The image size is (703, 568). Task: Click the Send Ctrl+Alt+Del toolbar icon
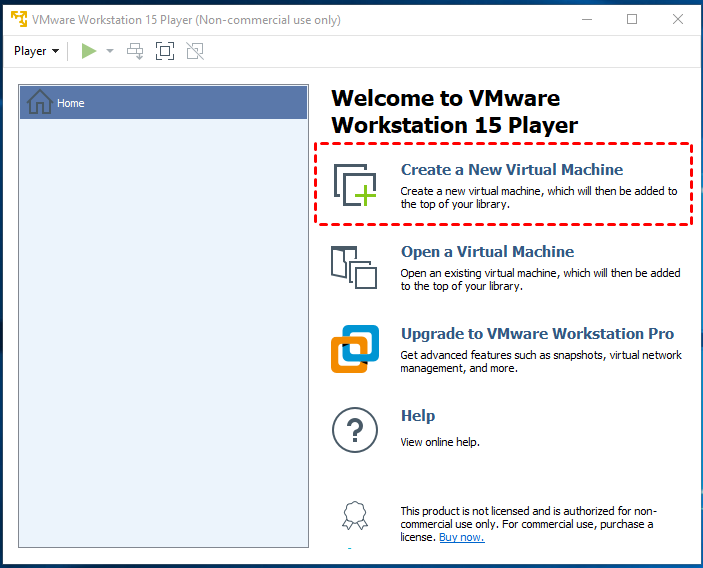point(136,51)
